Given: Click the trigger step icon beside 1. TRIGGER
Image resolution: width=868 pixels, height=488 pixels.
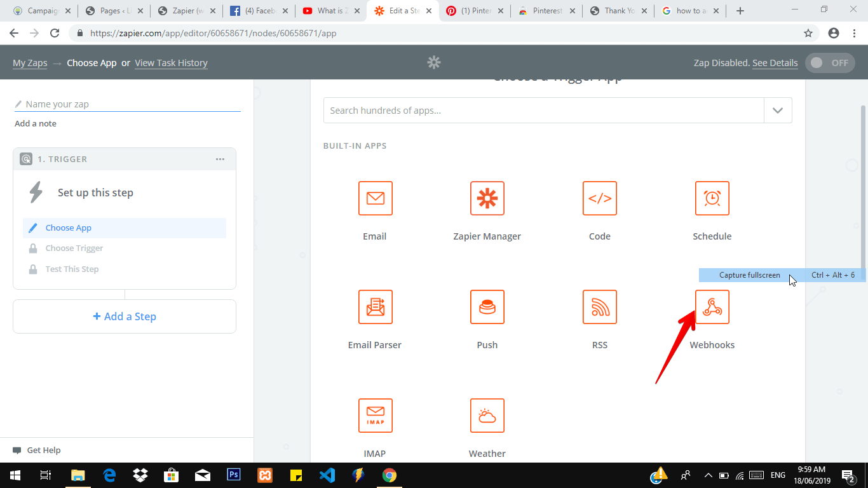Looking at the screenshot, I should coord(26,159).
